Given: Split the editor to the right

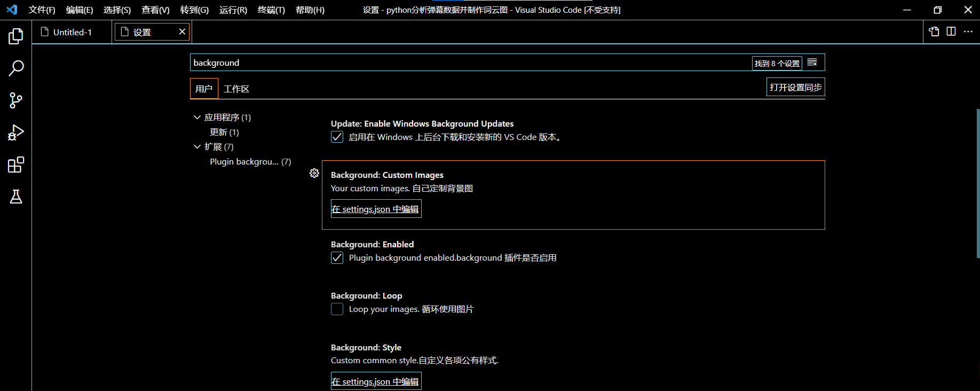Looking at the screenshot, I should click(x=951, y=32).
